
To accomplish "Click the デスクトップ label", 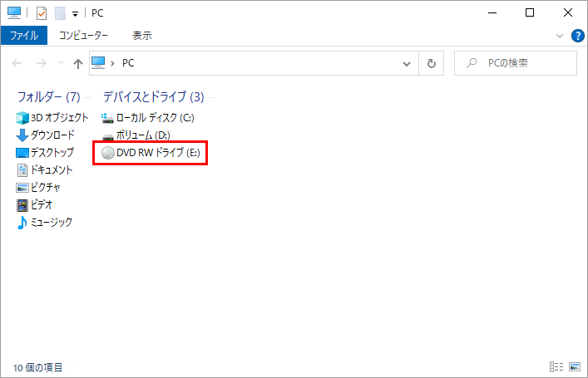I will [x=52, y=153].
